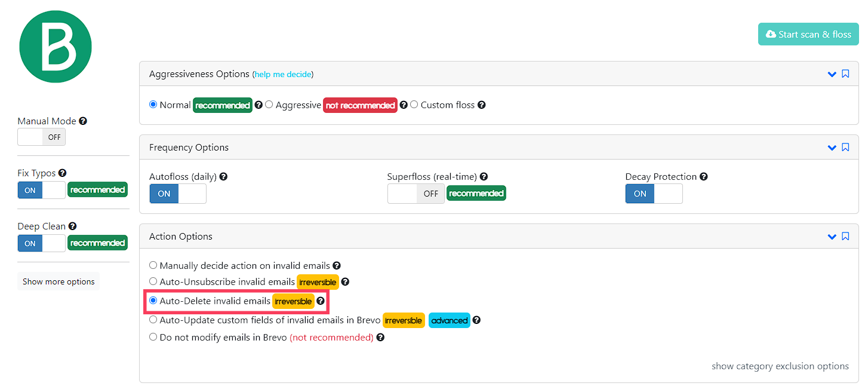868x392 pixels.
Task: Click the green Brevo logo
Action: click(x=56, y=47)
